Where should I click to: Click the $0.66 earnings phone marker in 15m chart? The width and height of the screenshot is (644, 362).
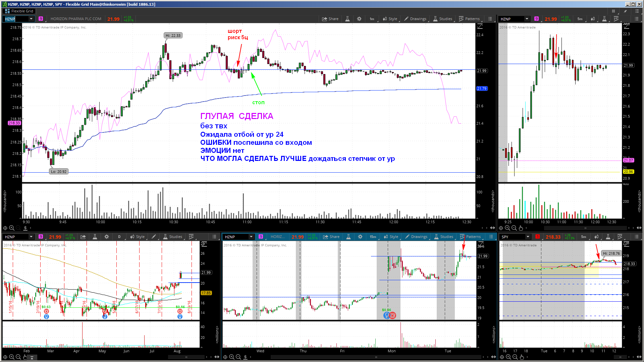(392, 315)
